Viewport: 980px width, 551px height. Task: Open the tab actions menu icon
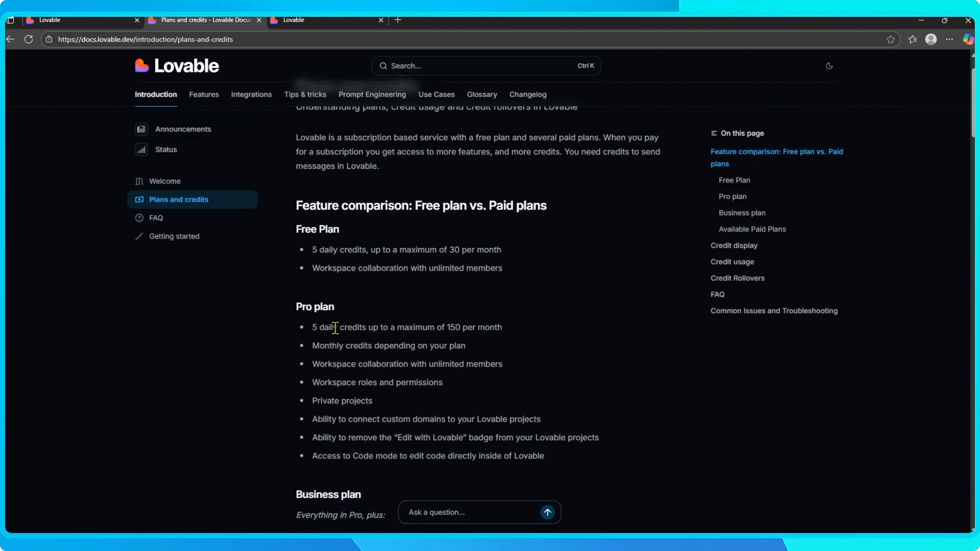pos(11,20)
